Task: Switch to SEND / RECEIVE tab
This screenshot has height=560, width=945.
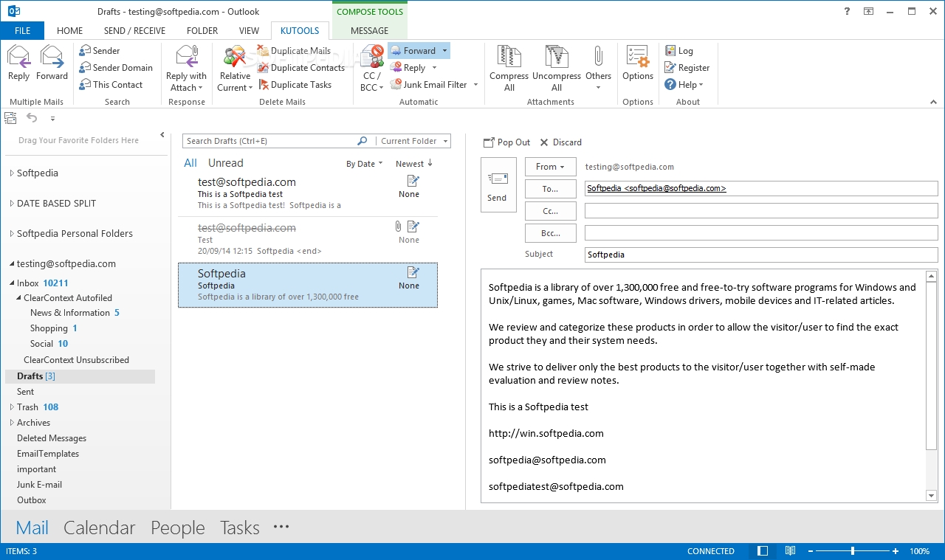Action: [x=134, y=31]
